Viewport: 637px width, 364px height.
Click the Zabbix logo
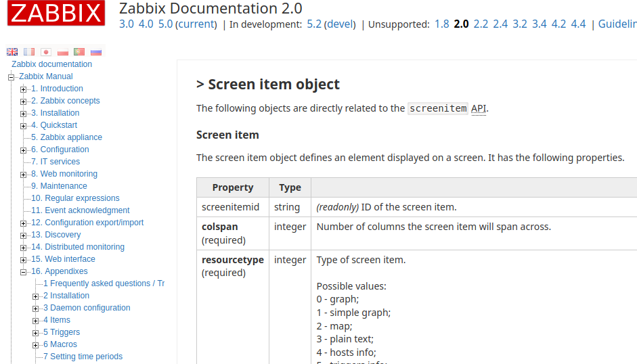click(x=56, y=13)
